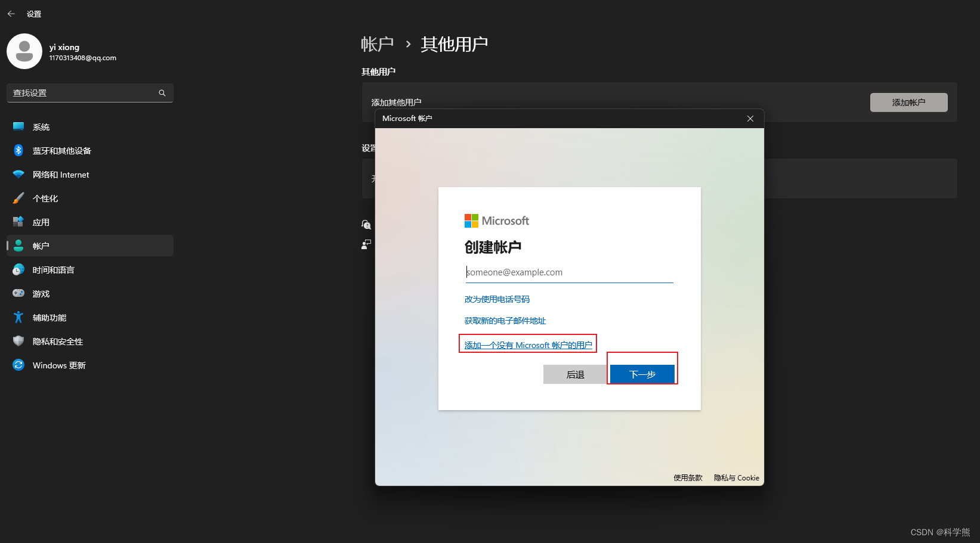
Task: Select 帐户 in the sidebar
Action: tap(90, 246)
